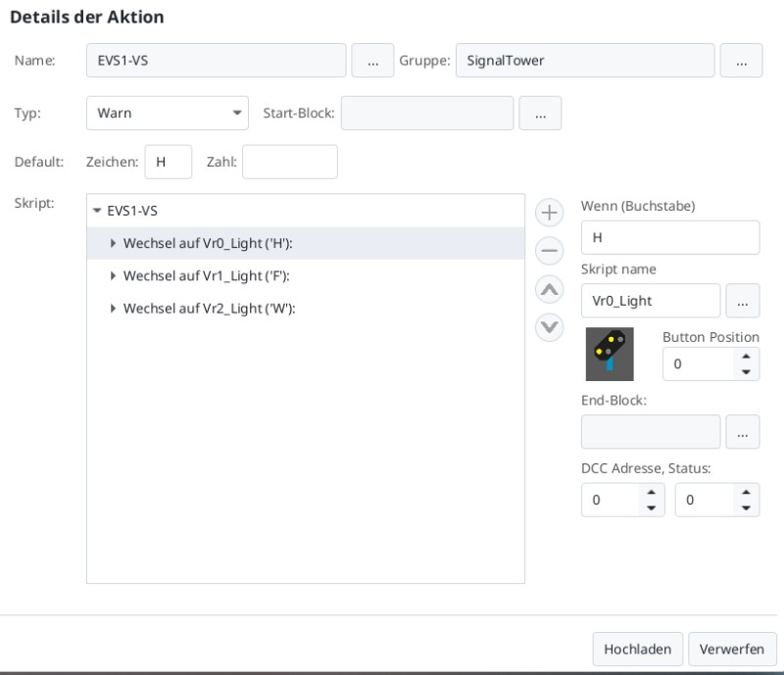Expand Wechsel auf Vr1_Light ('F') entry
Screen dimensions: 784x675
tap(113, 276)
